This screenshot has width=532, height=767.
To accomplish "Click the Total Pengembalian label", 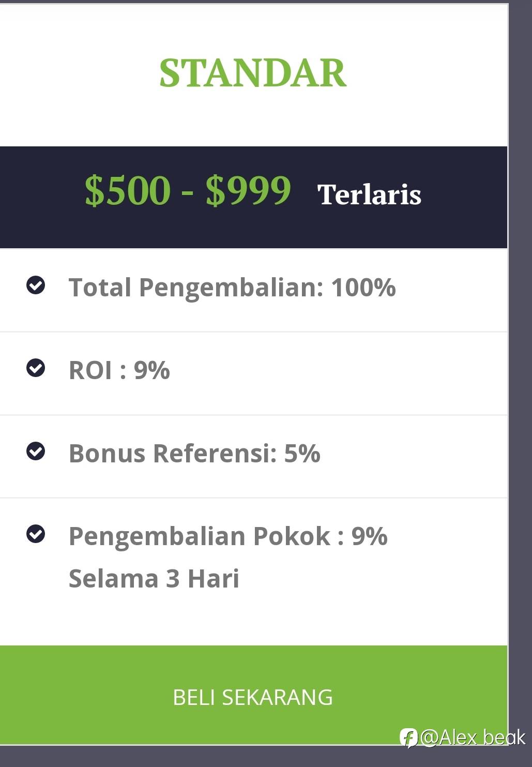I will point(196,287).
